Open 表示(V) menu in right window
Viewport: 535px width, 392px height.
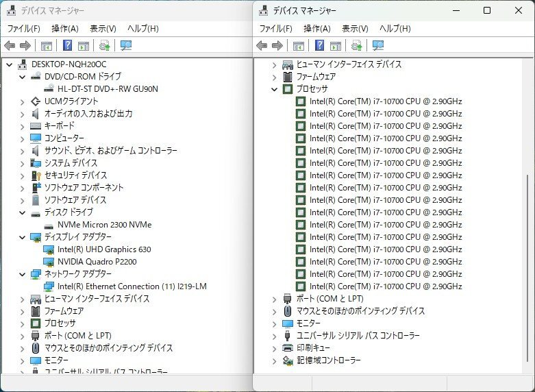tap(355, 29)
